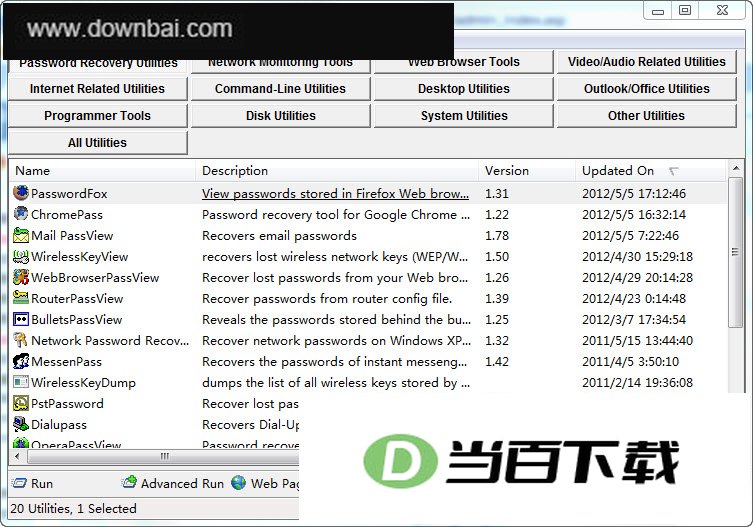Select PstPassword name text
This screenshot has width=753, height=527.
pyautogui.click(x=67, y=404)
